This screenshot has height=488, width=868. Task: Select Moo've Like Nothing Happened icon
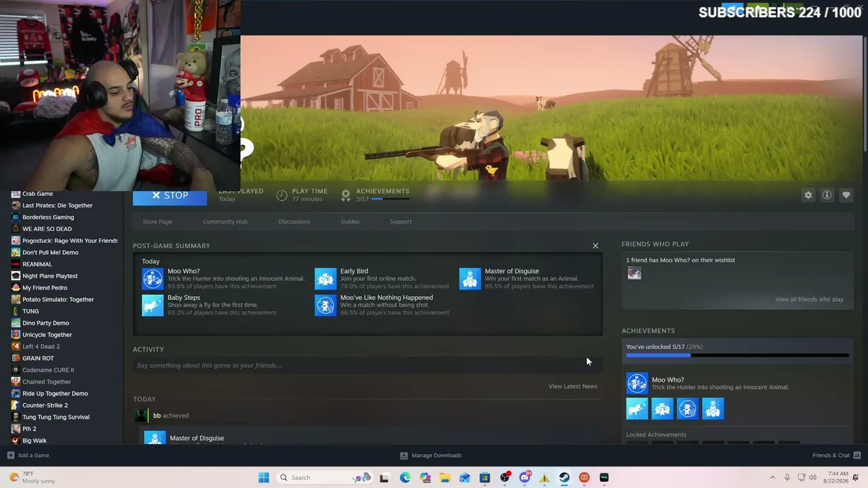click(x=325, y=305)
